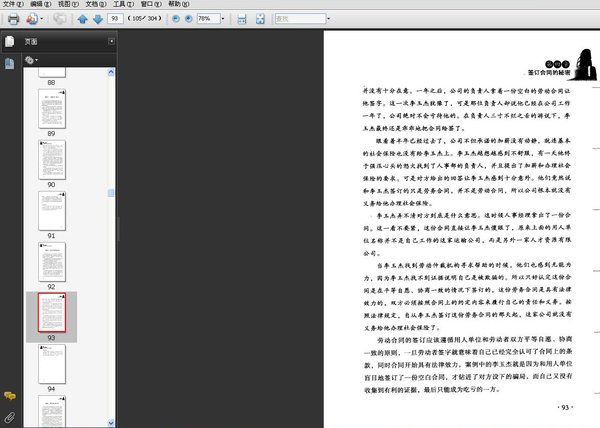Viewport: 600px width, 428px height.
Task: Click the zoom field showing 78%
Action: (209, 18)
